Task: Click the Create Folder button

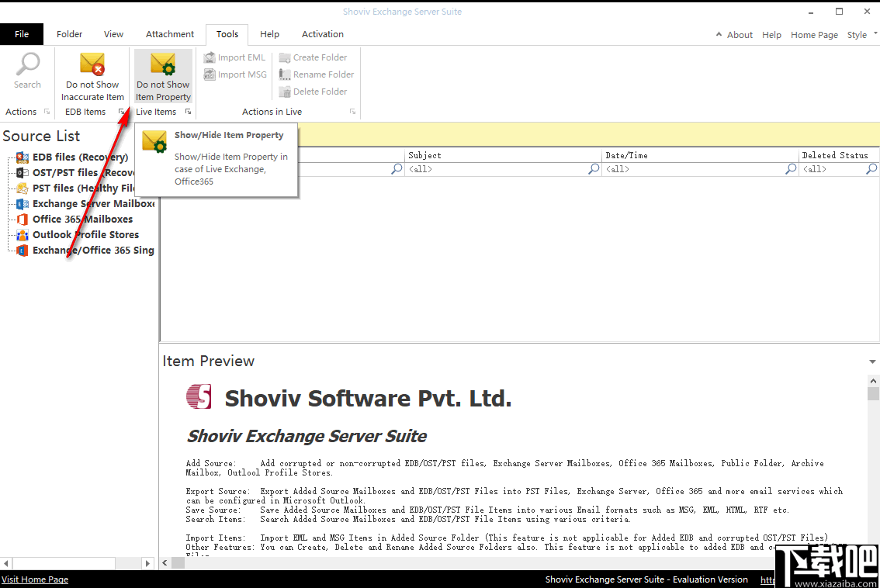Action: [314, 57]
